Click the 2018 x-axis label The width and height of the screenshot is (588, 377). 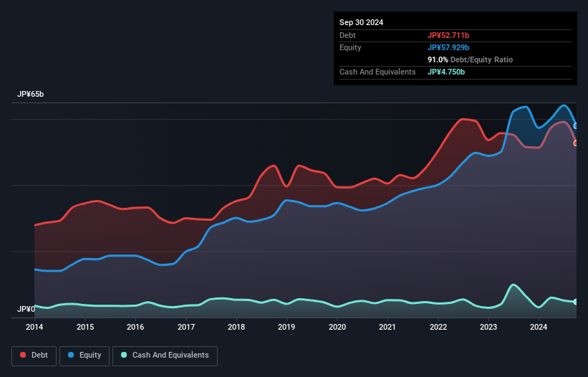tap(236, 327)
